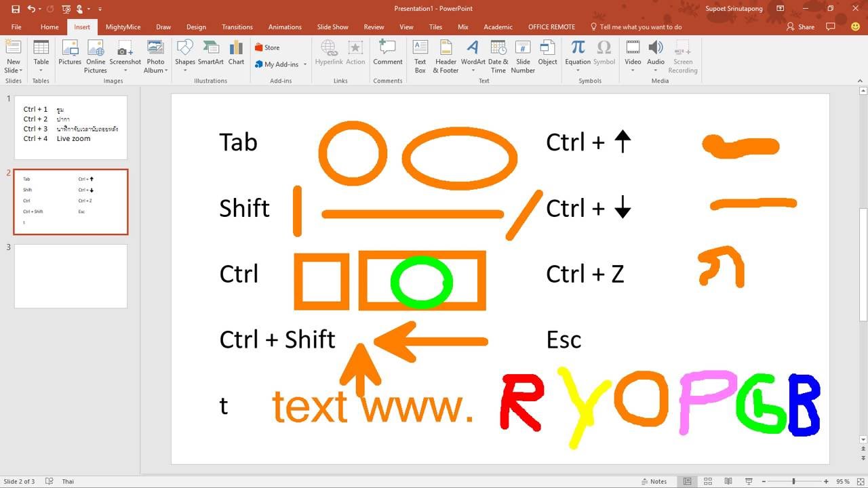Open the MightyMice tab

tap(123, 27)
